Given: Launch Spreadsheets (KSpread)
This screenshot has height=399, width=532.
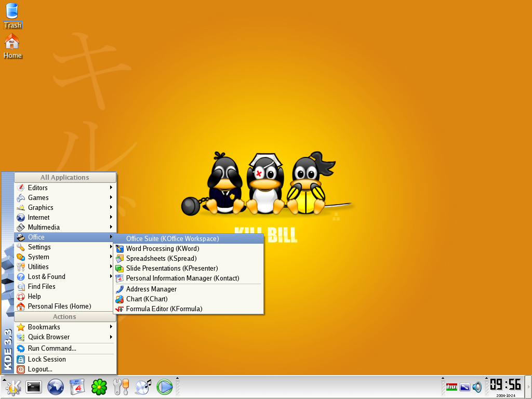Looking at the screenshot, I should tap(188, 258).
